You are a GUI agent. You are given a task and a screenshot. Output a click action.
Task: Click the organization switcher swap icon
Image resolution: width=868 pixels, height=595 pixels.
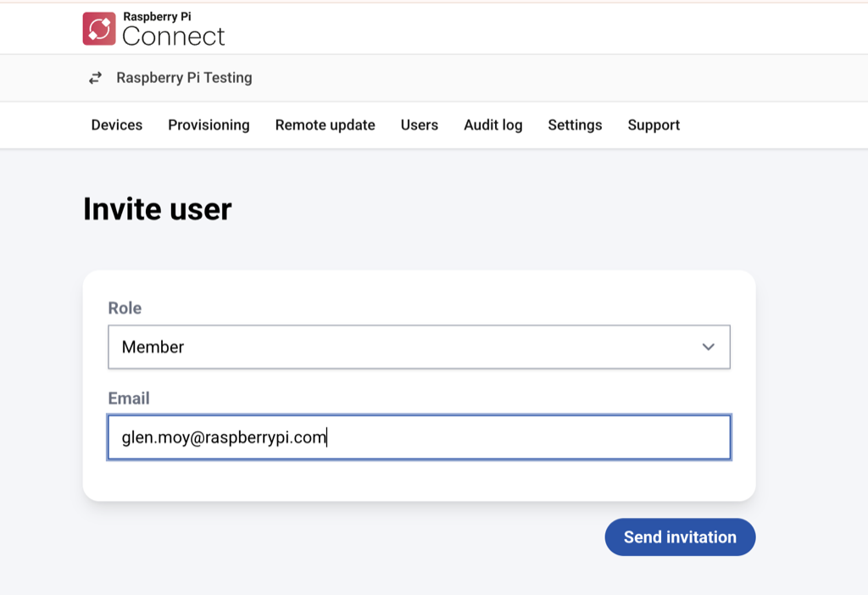coord(96,77)
